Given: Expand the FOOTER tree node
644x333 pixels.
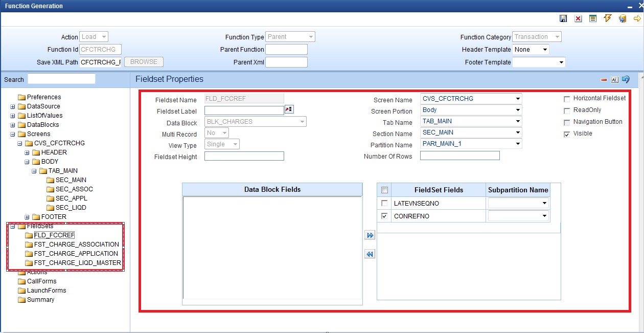Looking at the screenshot, I should [27, 217].
